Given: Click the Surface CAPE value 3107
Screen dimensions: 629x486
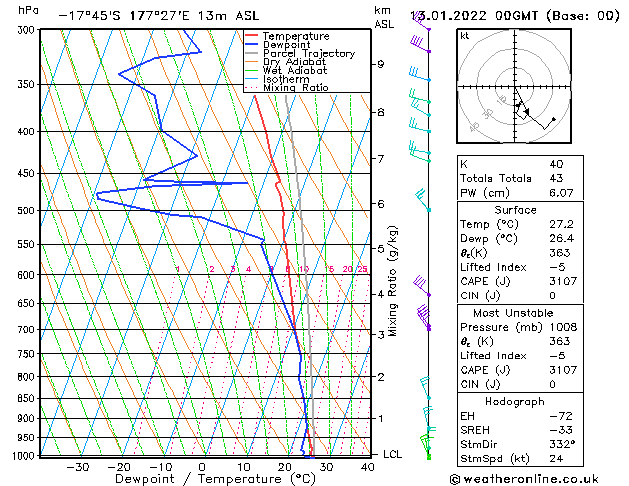Looking at the screenshot, I should click(563, 281).
